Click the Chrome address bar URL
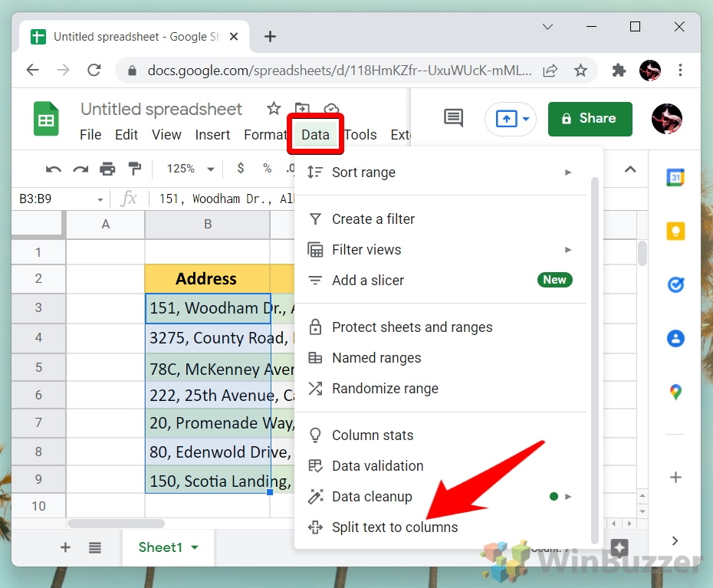The height and width of the screenshot is (588, 713). point(339,71)
